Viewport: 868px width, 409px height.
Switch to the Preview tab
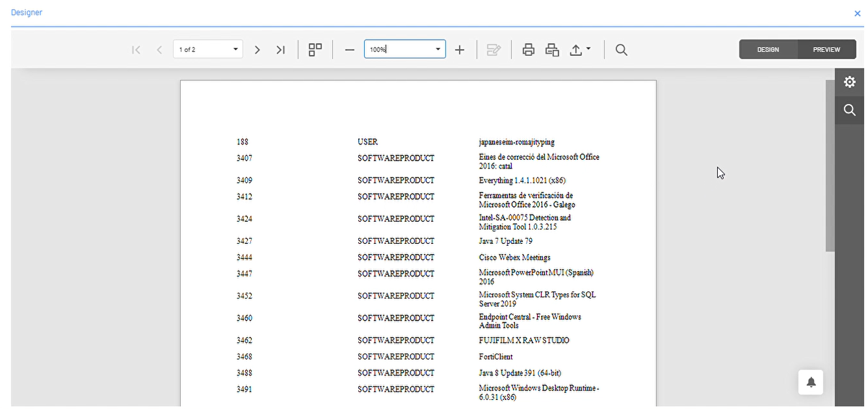(826, 49)
